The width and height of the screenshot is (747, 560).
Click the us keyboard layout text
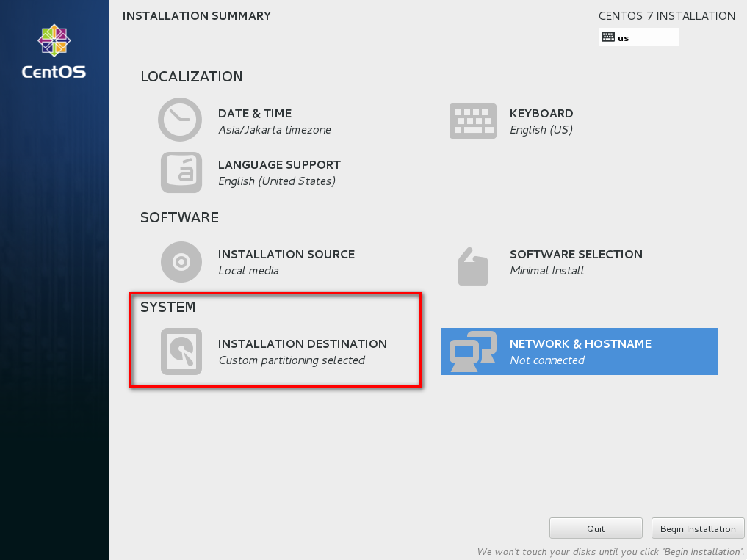[x=623, y=38]
